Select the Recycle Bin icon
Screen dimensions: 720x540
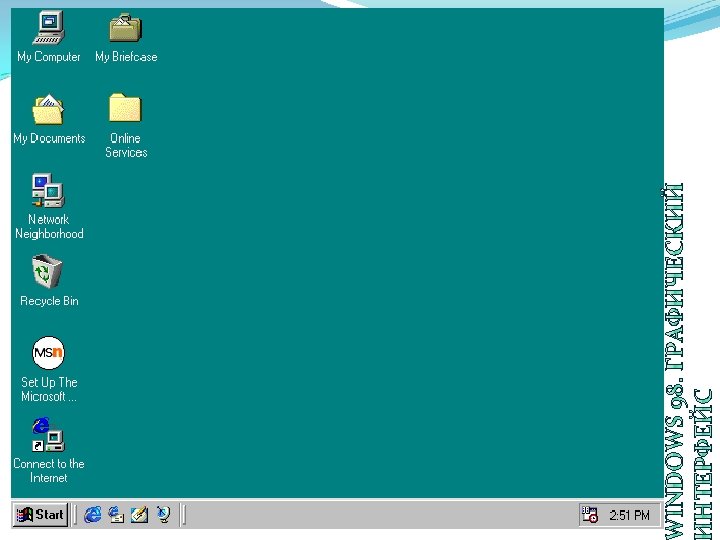point(47,271)
